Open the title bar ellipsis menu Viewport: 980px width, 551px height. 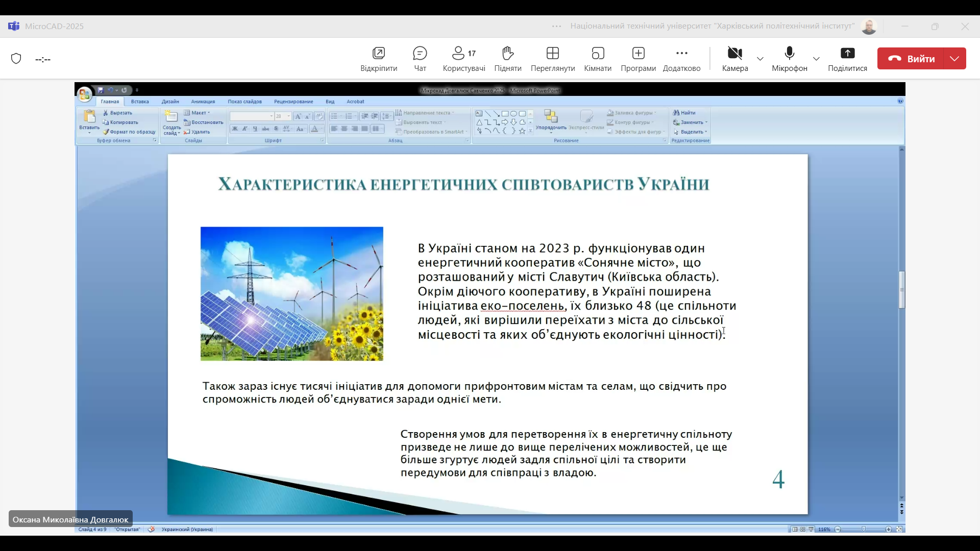(556, 26)
